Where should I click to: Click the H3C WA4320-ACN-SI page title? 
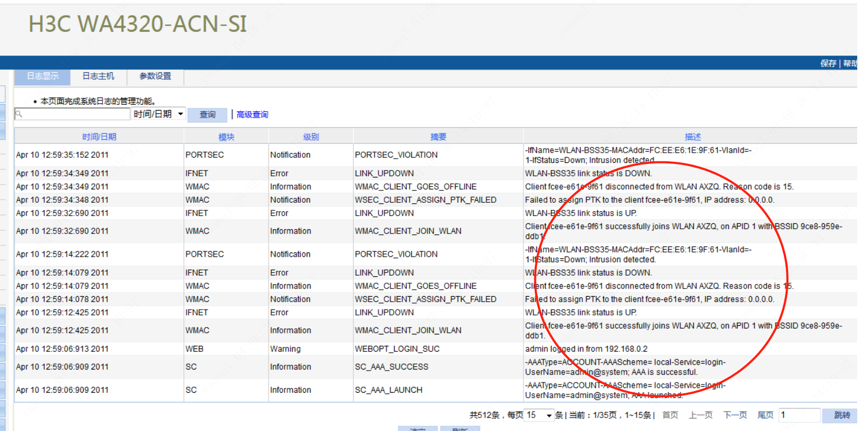[x=137, y=24]
